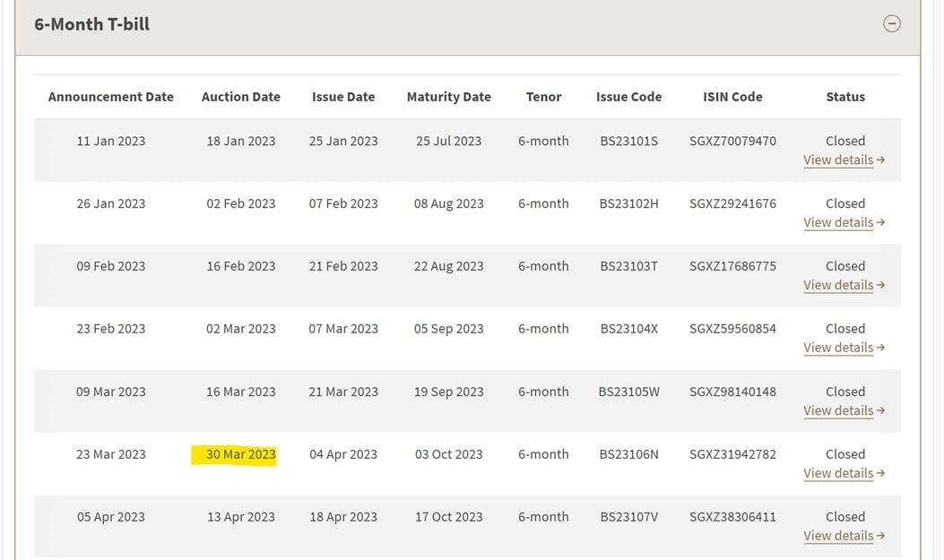Select ISIN code SGXZ98140148
This screenshot has height=560, width=944.
coord(732,392)
